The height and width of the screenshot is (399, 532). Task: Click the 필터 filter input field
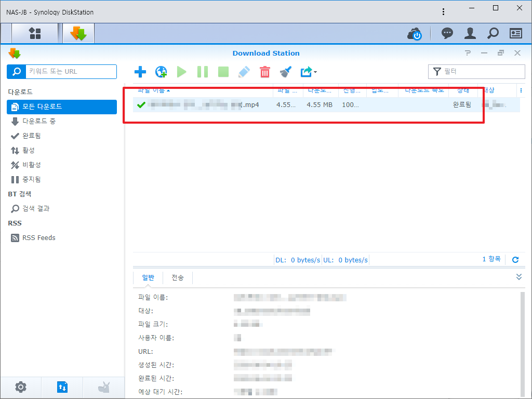tap(476, 72)
